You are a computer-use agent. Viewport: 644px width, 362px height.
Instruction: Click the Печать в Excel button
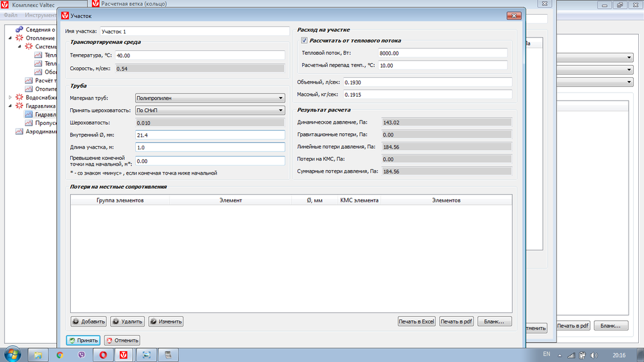417,321
